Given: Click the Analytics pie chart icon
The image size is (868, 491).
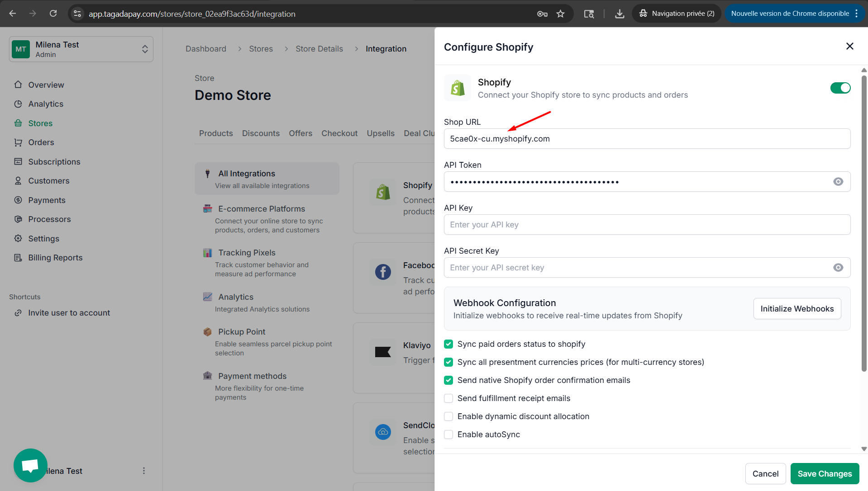Looking at the screenshot, I should pos(18,104).
